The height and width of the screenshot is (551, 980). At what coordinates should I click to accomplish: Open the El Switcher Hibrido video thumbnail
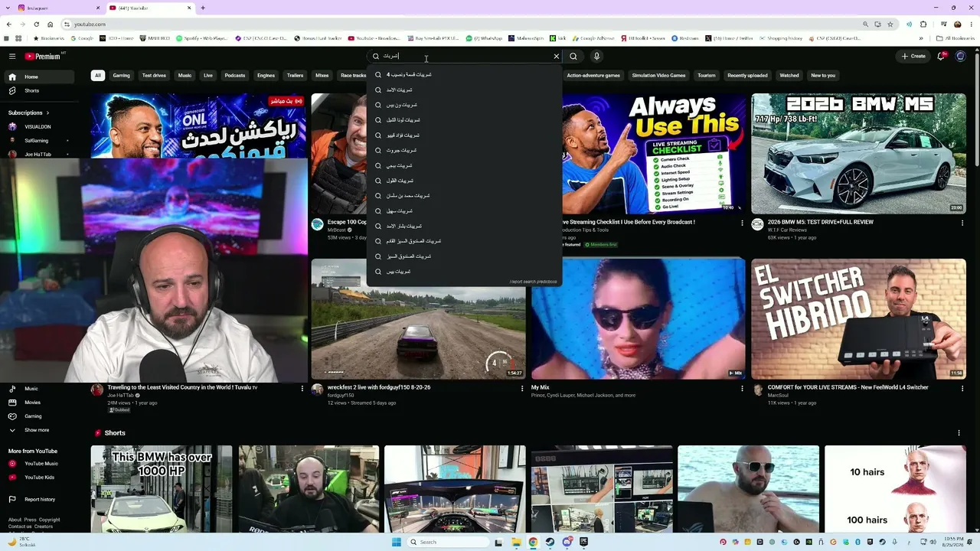[858, 318]
